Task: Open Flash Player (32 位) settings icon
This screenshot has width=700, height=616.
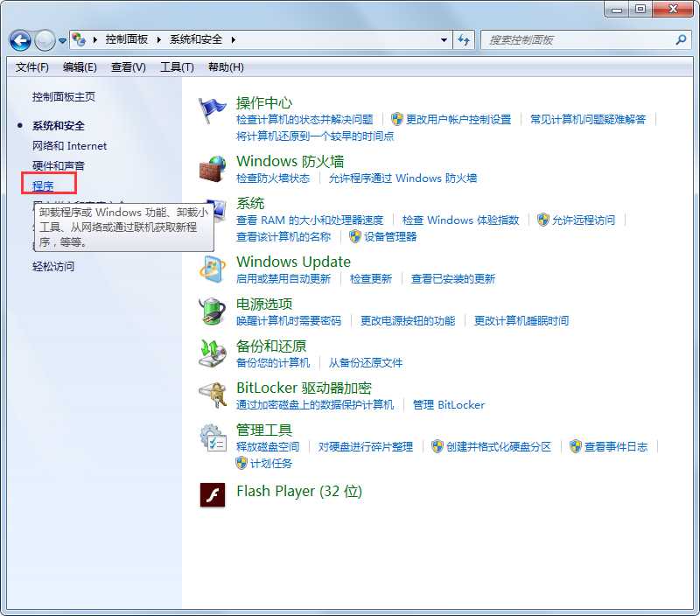Action: point(213,493)
